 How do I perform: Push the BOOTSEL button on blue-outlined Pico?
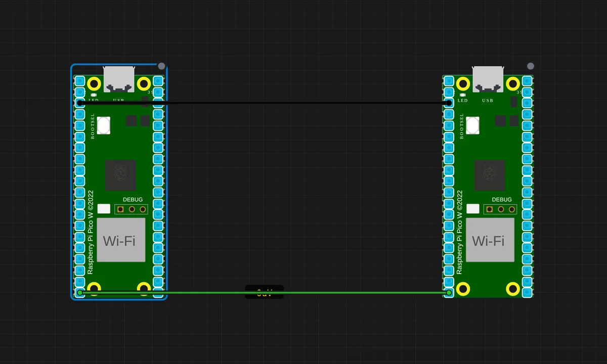pos(104,125)
